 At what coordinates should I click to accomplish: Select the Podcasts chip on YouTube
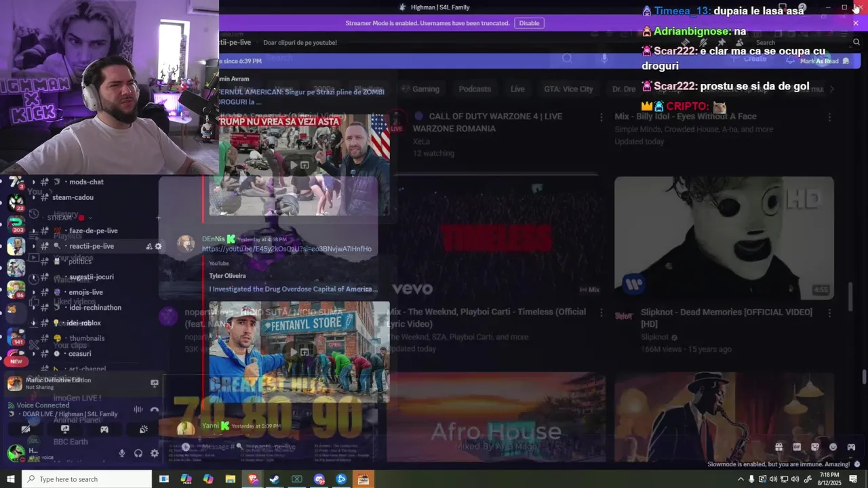pyautogui.click(x=475, y=89)
